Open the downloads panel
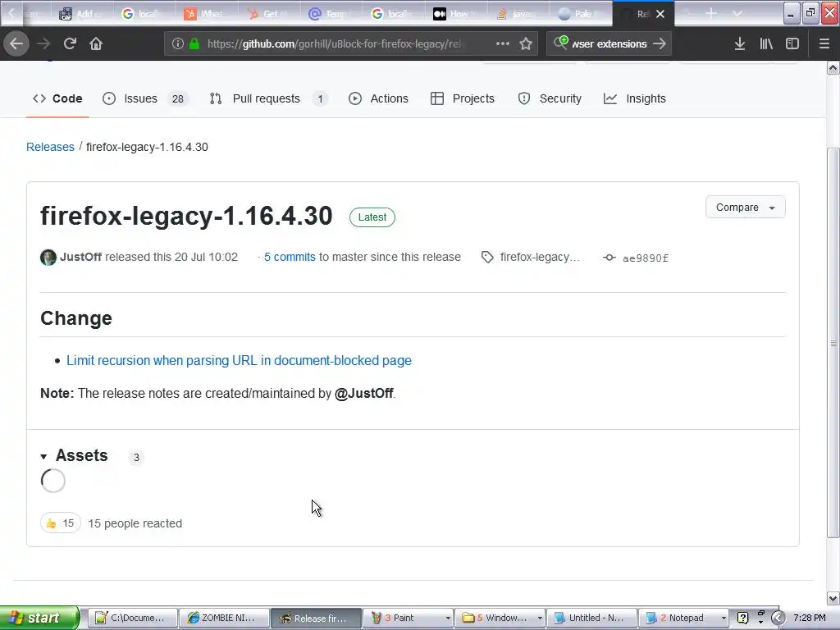 (740, 43)
